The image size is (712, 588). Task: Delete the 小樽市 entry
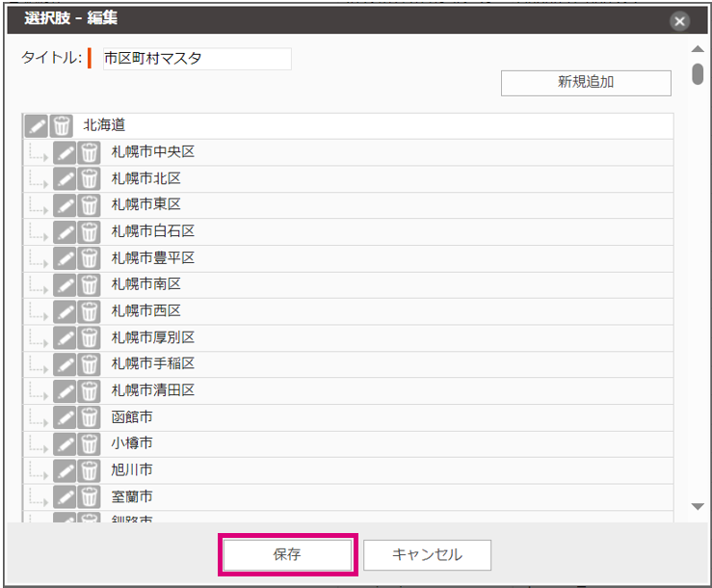[x=89, y=444]
